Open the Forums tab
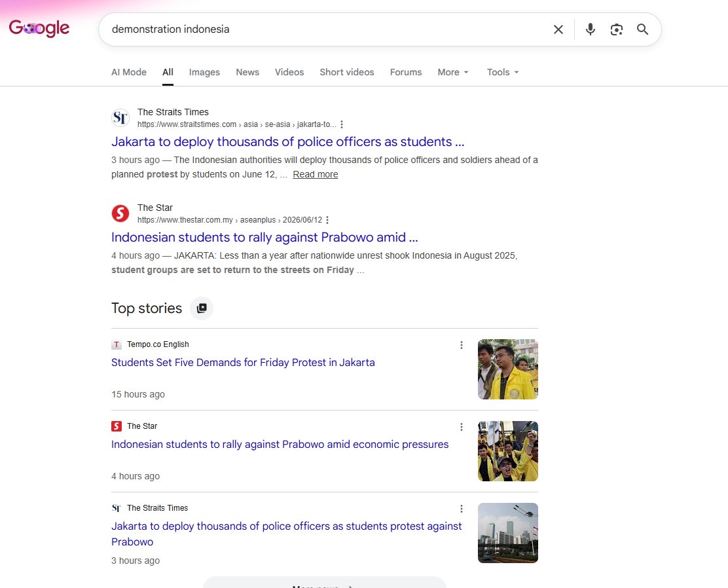This screenshot has height=588, width=728. (x=406, y=72)
